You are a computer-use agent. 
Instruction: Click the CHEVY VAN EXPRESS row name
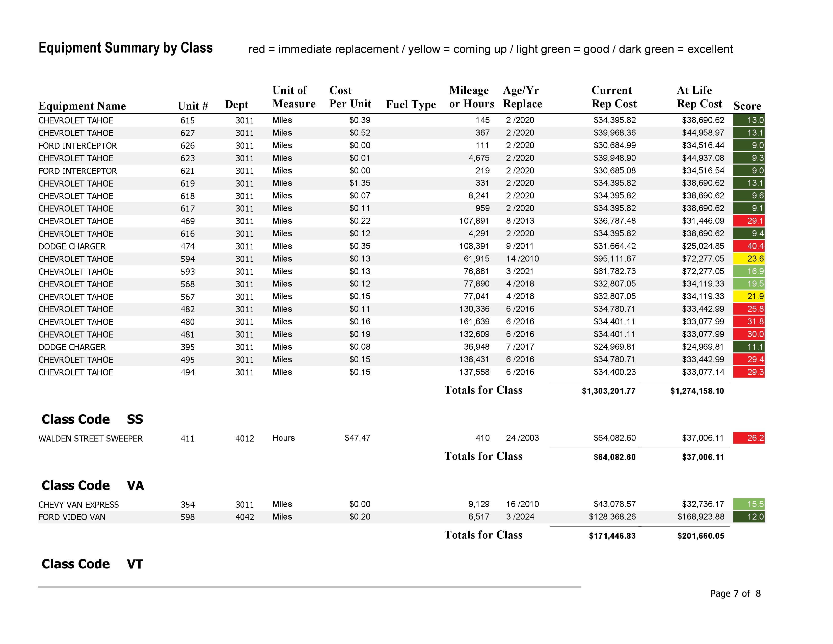78,505
